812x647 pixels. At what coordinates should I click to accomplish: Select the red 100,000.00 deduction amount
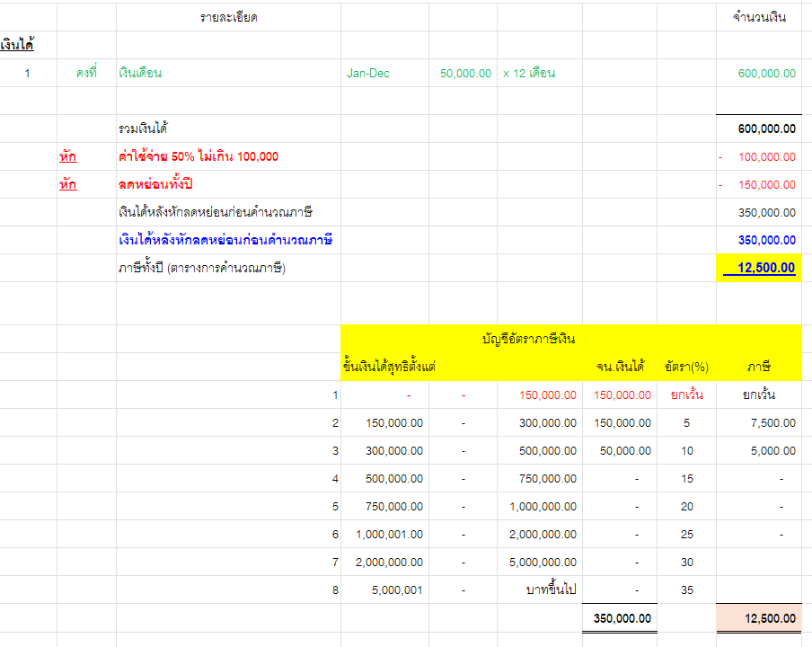(x=766, y=157)
